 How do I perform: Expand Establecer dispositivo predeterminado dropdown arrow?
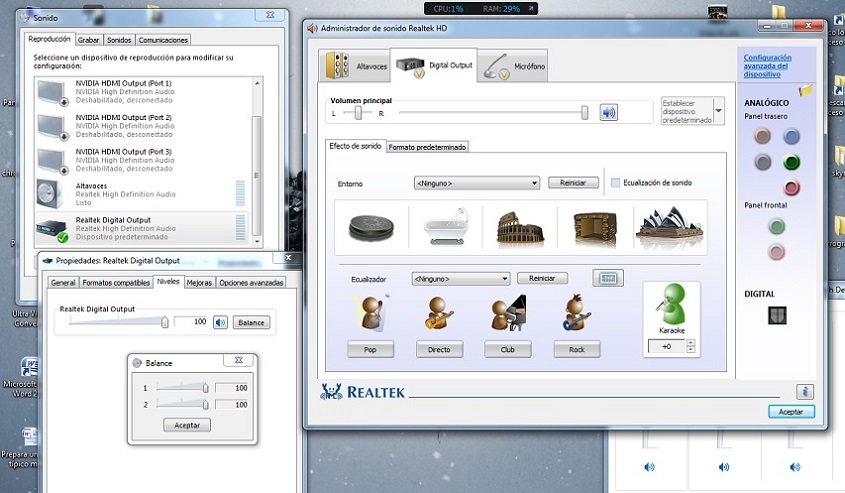pos(718,111)
